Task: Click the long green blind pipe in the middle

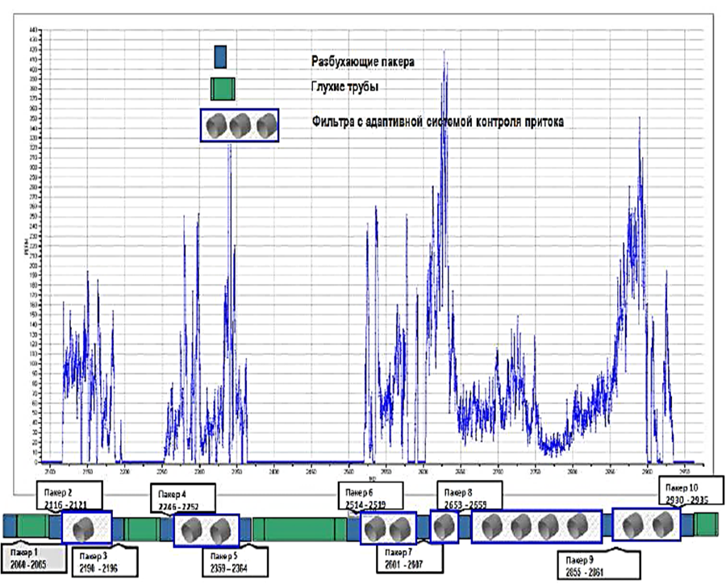Action: pos(294,529)
